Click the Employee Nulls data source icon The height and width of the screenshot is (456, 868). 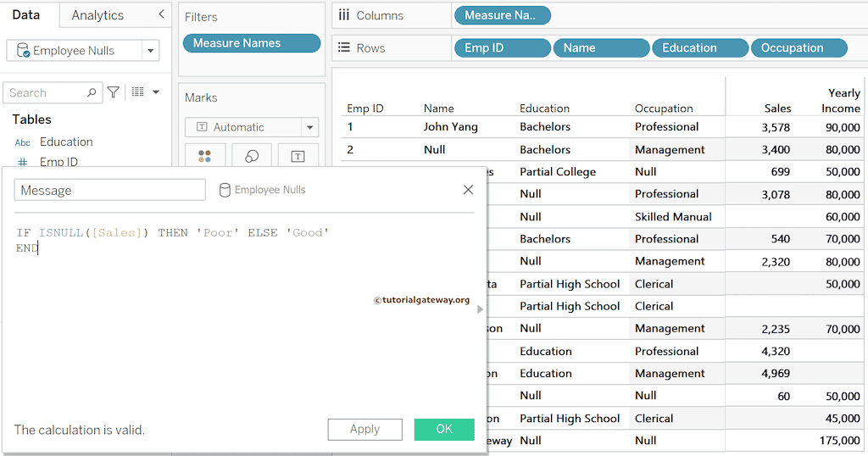[24, 51]
